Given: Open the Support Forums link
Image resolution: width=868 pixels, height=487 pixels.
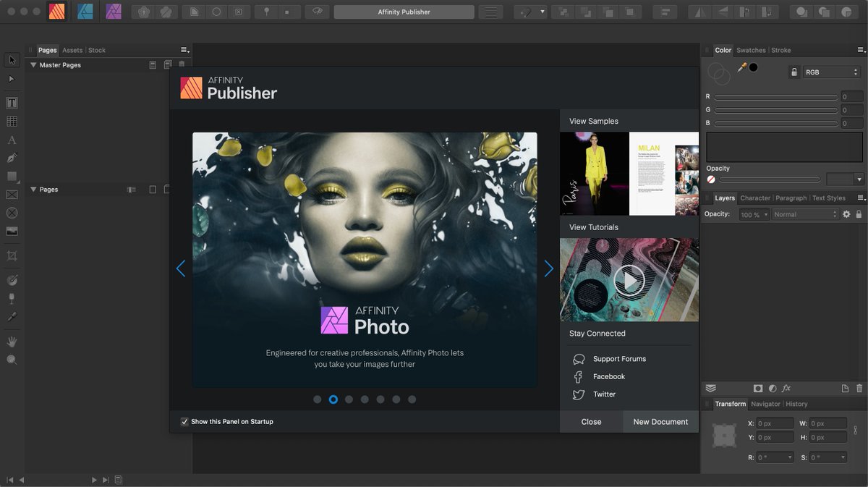Looking at the screenshot, I should click(x=619, y=359).
